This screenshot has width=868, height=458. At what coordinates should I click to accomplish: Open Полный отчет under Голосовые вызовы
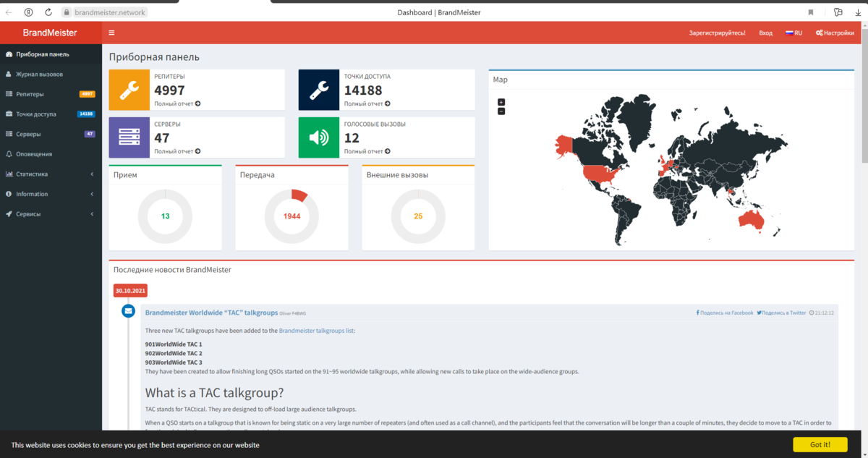point(367,151)
